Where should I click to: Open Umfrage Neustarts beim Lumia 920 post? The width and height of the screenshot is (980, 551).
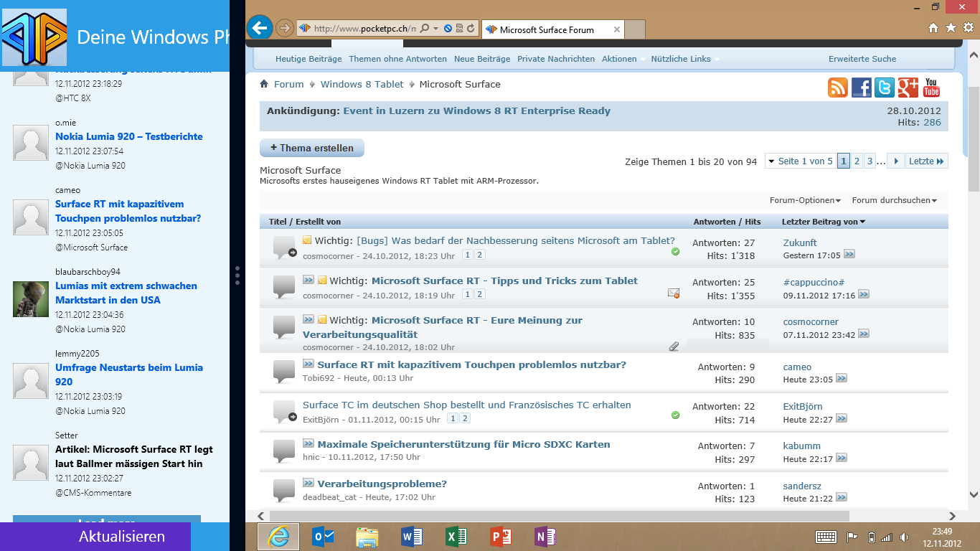coord(129,375)
